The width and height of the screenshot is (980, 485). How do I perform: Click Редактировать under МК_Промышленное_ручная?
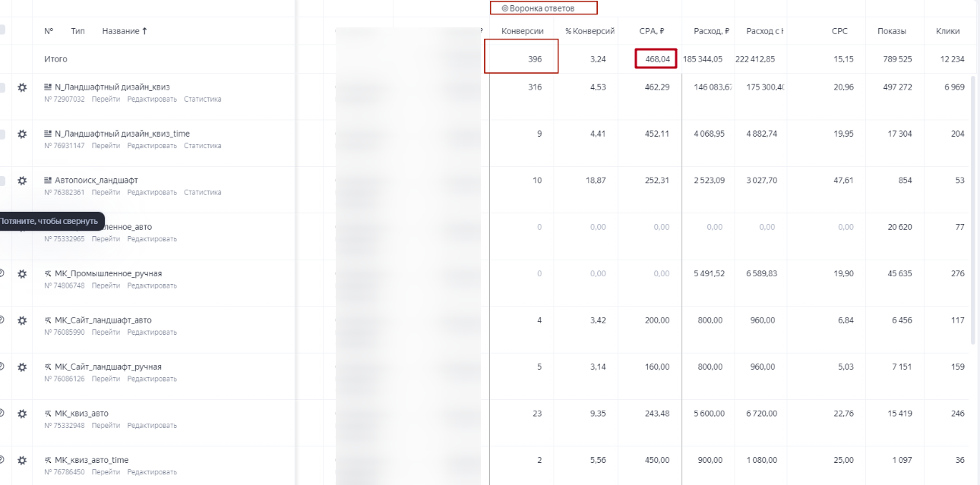[x=152, y=285]
